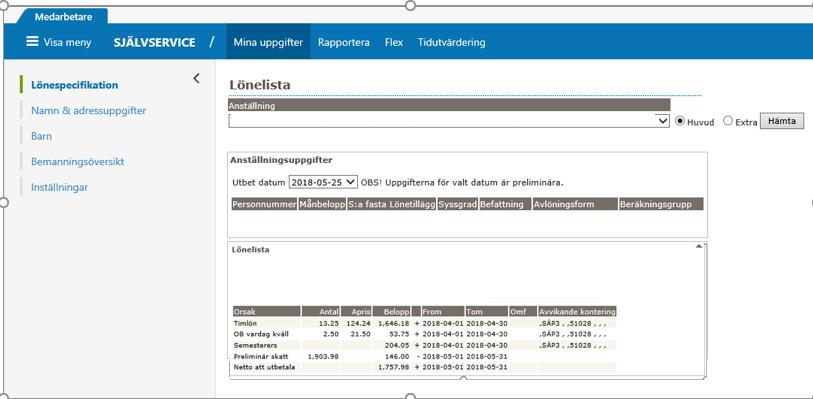The height and width of the screenshot is (399, 813).
Task: Collapse the sidebar with the chevron arrow
Action: 197,79
